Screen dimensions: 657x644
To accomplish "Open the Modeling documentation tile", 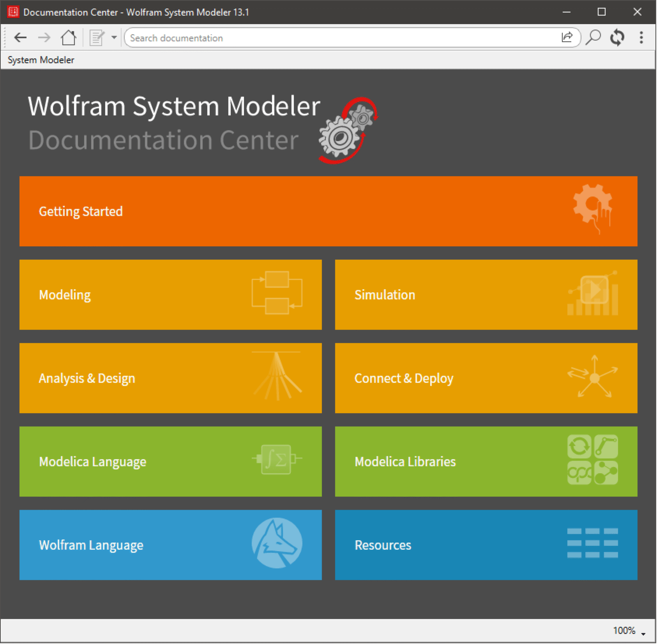I will 171,295.
